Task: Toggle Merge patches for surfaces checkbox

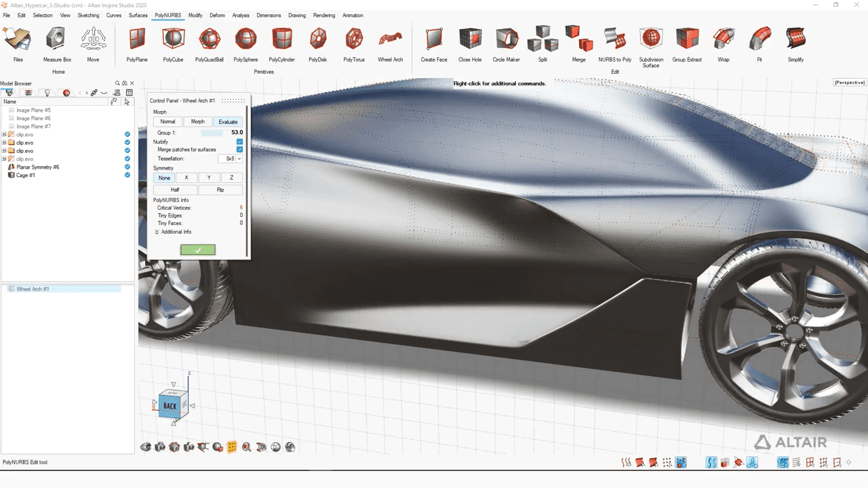Action: tap(239, 150)
